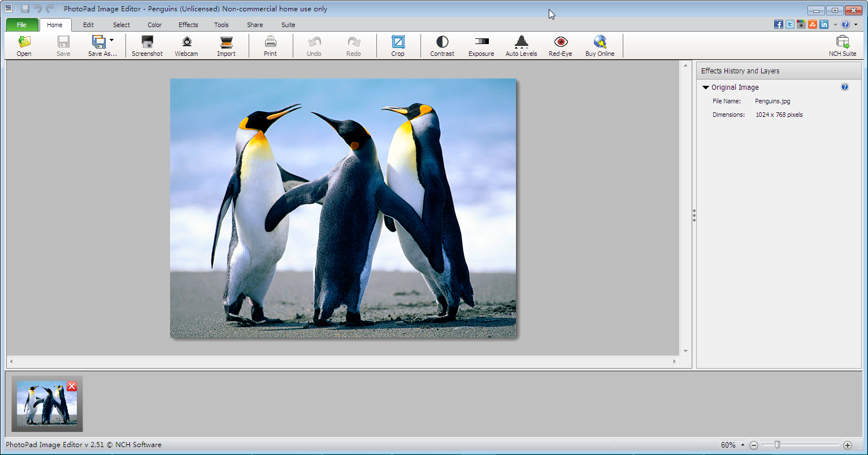Select the Crop tool
Image resolution: width=868 pixels, height=455 pixels.
coord(398,46)
